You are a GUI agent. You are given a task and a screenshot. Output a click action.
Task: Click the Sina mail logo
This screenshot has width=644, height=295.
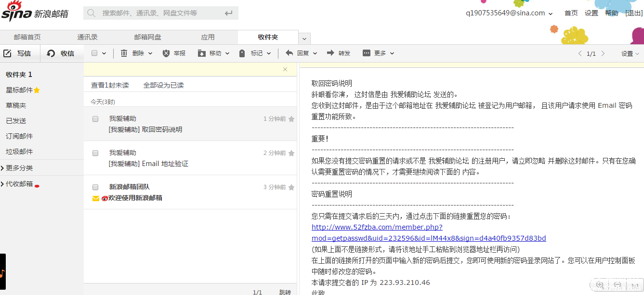click(x=35, y=12)
